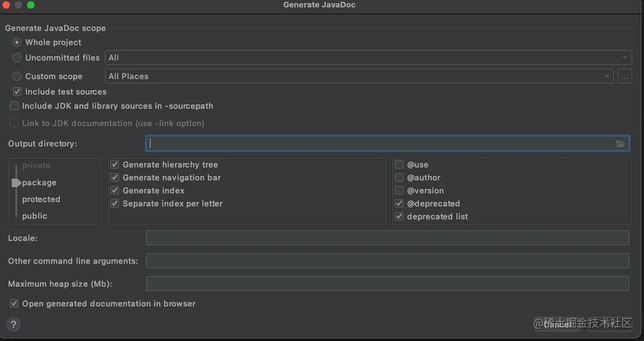Click the green zoom window button
The width and height of the screenshot is (644, 341).
pyautogui.click(x=31, y=5)
